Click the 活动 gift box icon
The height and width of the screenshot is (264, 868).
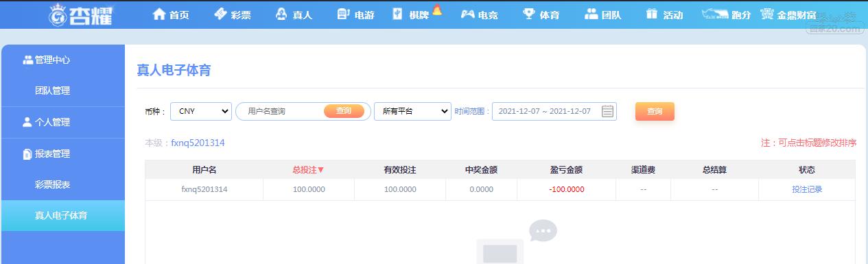coord(652,14)
